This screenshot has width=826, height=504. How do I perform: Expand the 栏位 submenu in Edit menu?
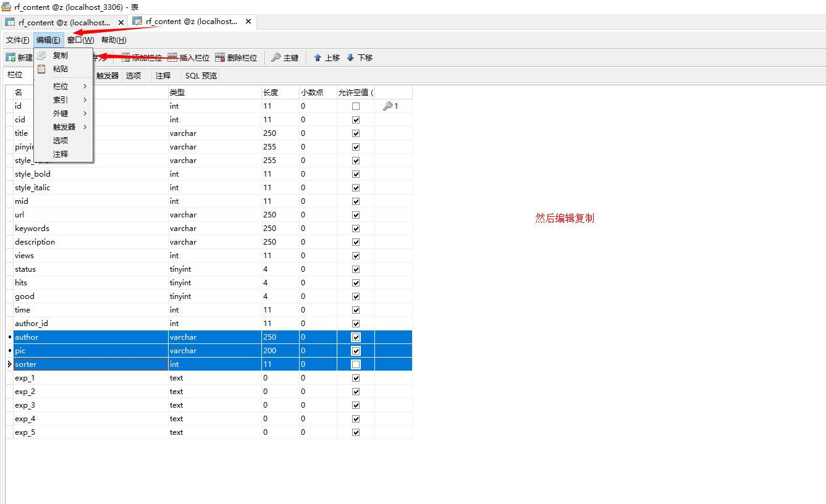coord(64,86)
